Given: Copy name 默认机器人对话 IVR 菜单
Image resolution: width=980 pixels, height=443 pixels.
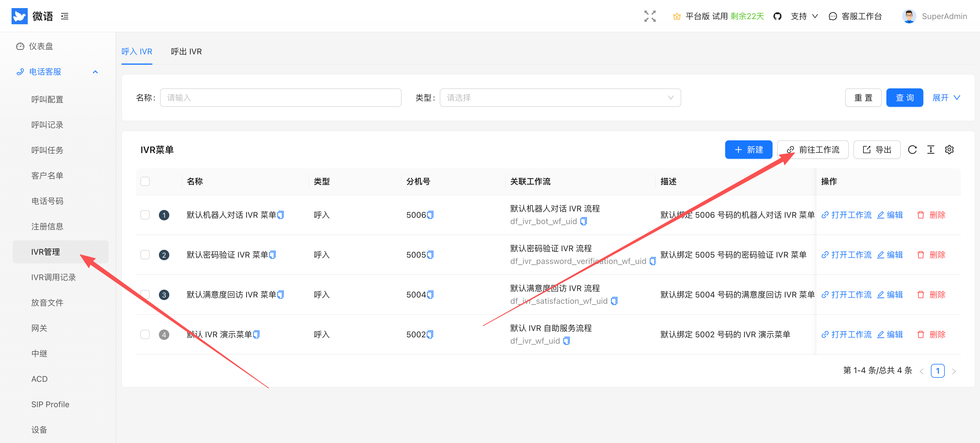Looking at the screenshot, I should pyautogui.click(x=281, y=215).
